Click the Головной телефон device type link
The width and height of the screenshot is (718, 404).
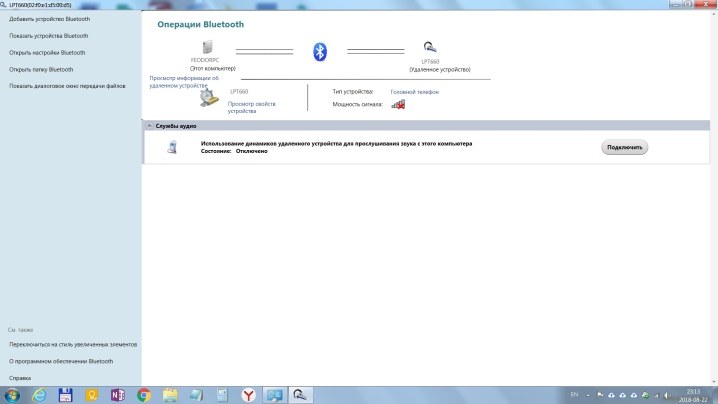tap(414, 92)
